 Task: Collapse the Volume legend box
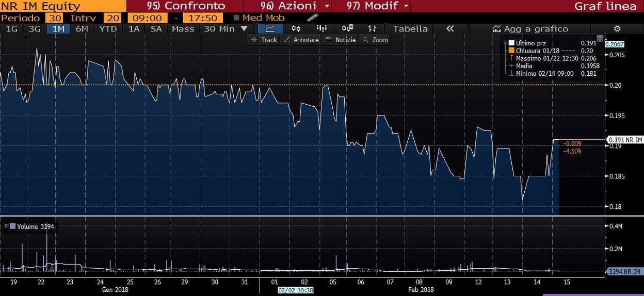(6, 226)
